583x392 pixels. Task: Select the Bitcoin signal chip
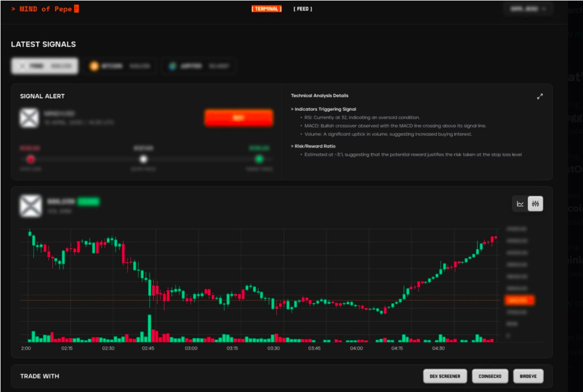(x=120, y=66)
